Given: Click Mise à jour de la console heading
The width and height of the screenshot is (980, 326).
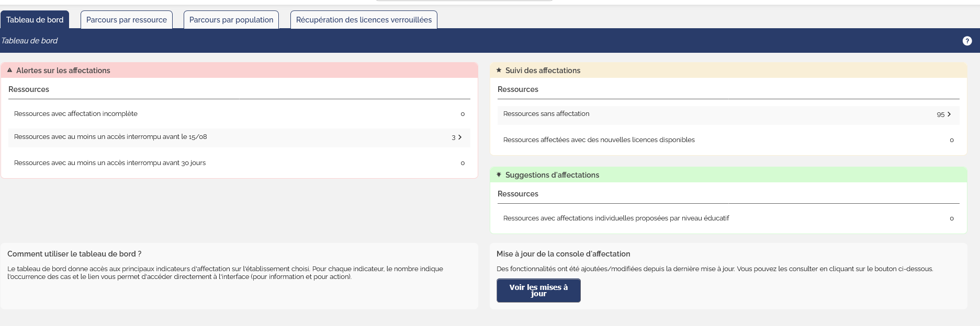Looking at the screenshot, I should click(x=564, y=254).
